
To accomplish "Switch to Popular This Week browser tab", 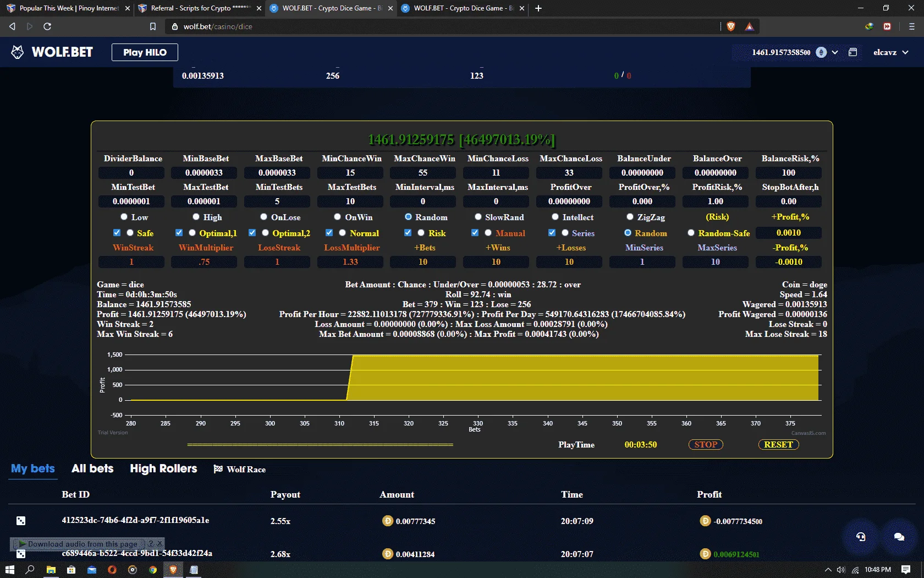I will click(x=68, y=8).
